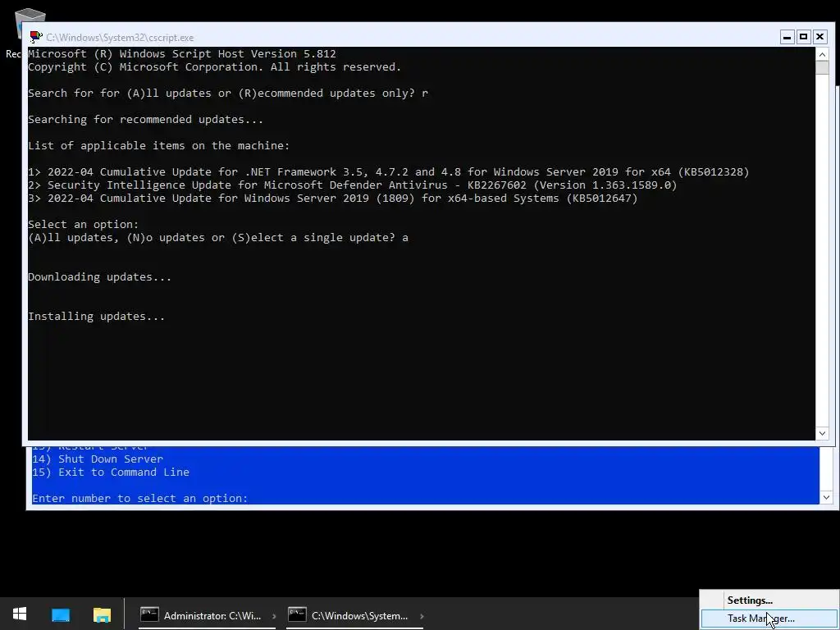Screen dimensions: 840x630
Task: Click the '(A)ll updates, (N)o updates' prompt line
Action: point(218,237)
